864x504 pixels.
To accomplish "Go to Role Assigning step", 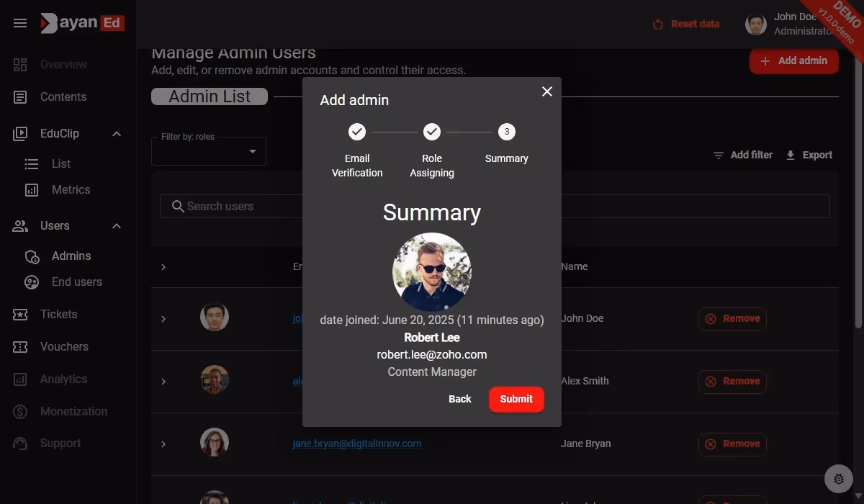I will tap(432, 152).
